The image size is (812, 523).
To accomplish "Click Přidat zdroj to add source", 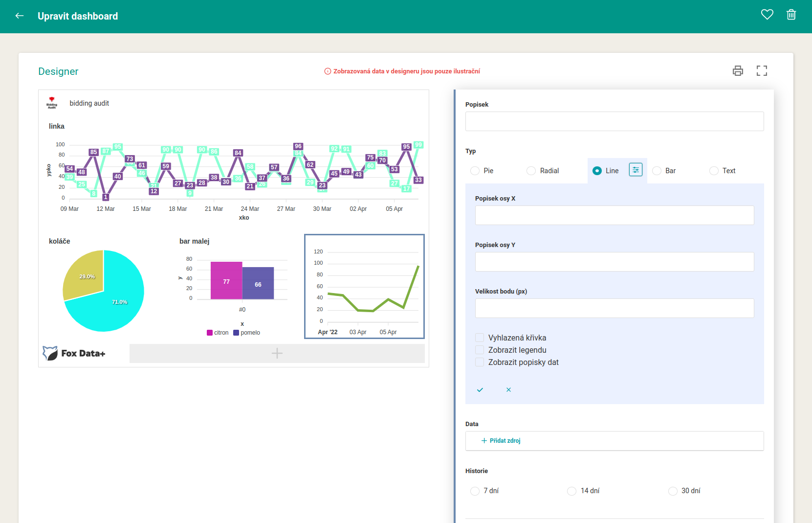I will coord(501,441).
